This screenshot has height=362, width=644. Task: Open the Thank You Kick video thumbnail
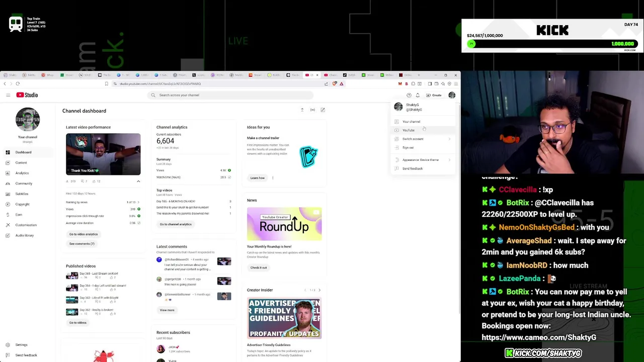pyautogui.click(x=103, y=154)
